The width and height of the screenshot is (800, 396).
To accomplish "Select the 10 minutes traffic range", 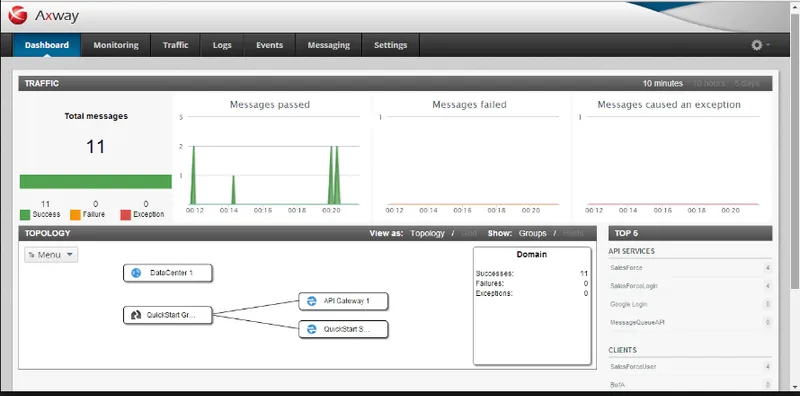I will tap(662, 83).
